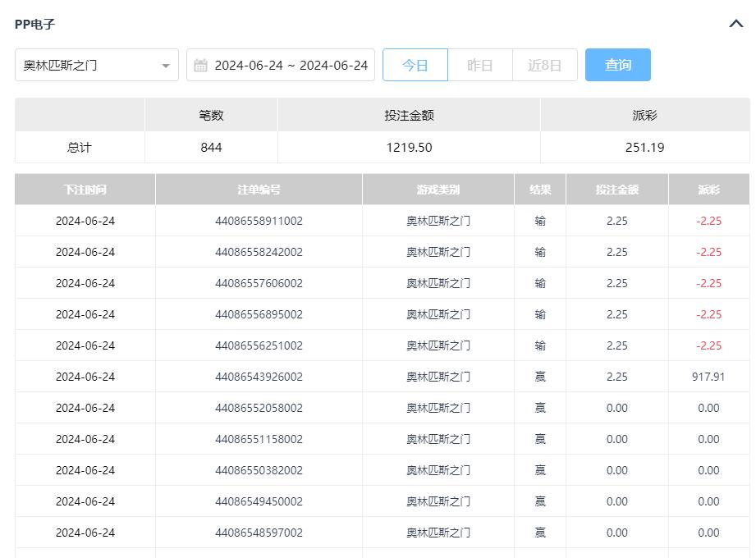Click the total count 844 cell
756x558 pixels.
point(211,148)
